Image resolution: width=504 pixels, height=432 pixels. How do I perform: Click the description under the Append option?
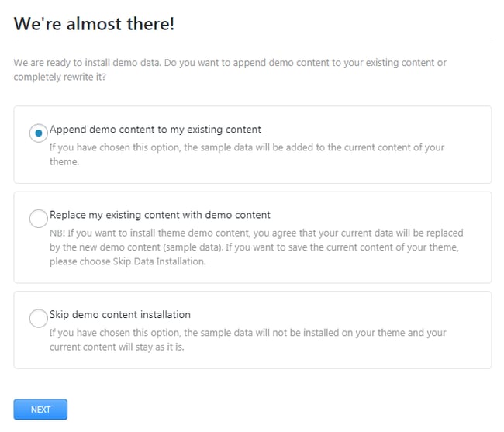[247, 147]
